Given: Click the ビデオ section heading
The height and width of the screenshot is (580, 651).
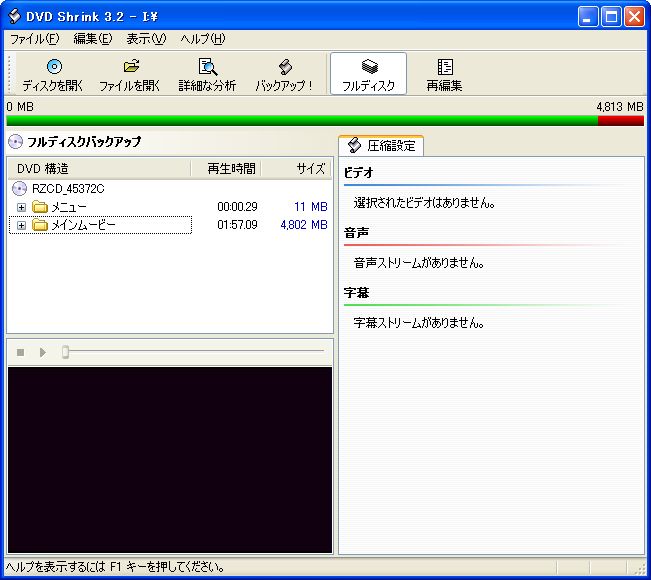Looking at the screenshot, I should coord(359,173).
